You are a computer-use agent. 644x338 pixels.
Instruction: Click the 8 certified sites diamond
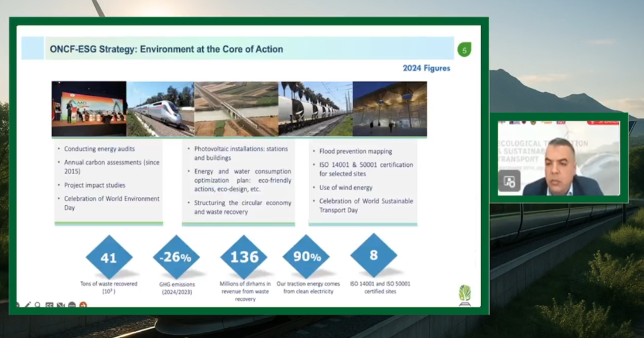click(374, 256)
